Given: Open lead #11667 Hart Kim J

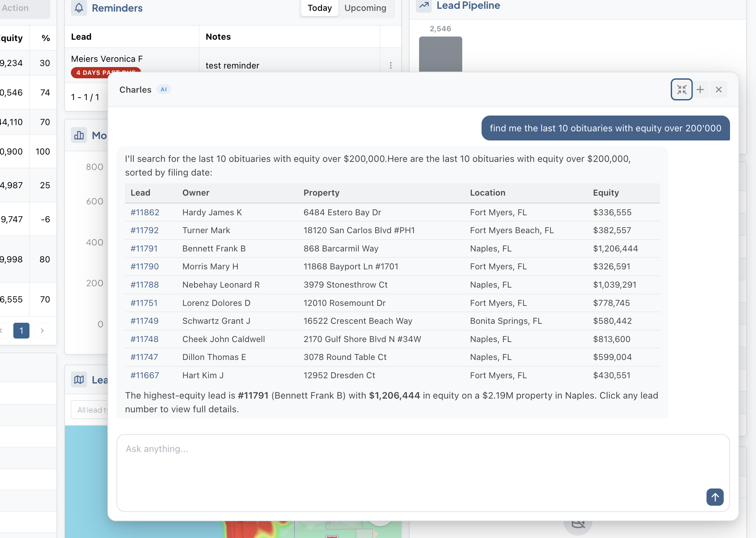Looking at the screenshot, I should (145, 375).
